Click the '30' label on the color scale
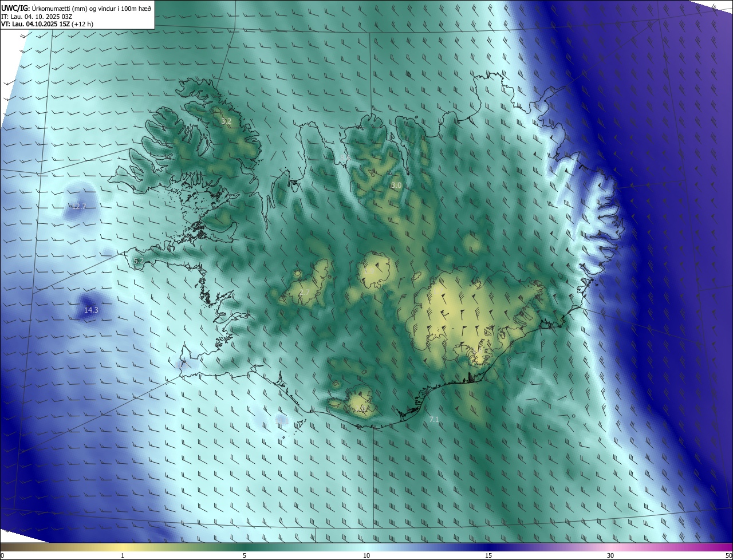733x560 pixels. pos(610,556)
